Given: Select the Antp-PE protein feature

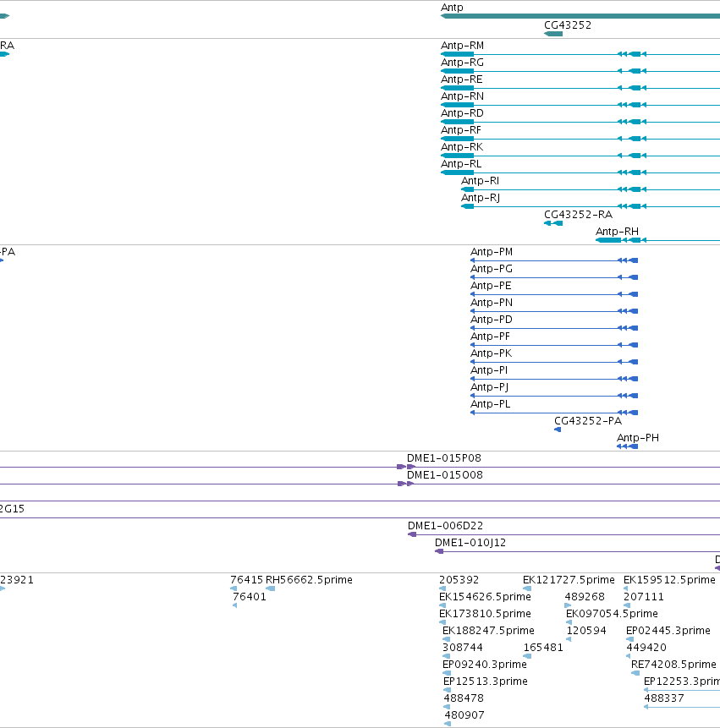Looking at the screenshot, I should click(x=491, y=286).
